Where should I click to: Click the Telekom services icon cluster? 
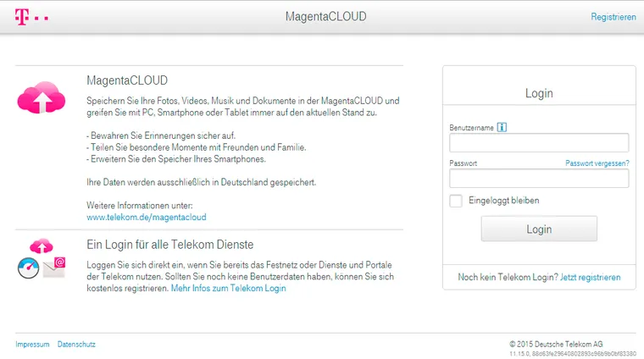pos(41,258)
